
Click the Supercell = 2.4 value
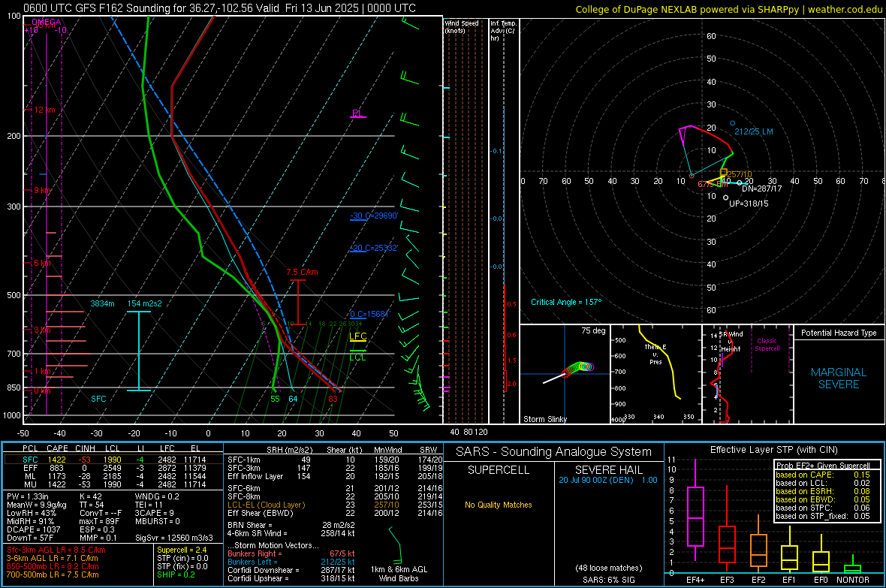182,550
